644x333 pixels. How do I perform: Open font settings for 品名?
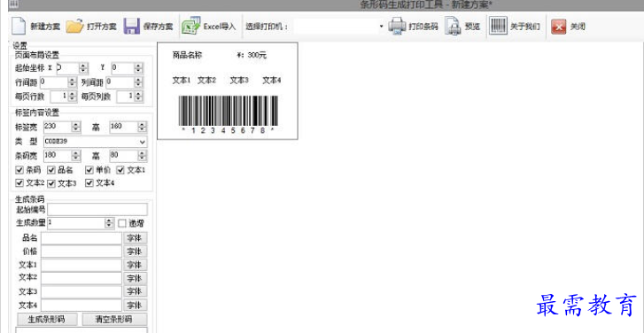[136, 238]
